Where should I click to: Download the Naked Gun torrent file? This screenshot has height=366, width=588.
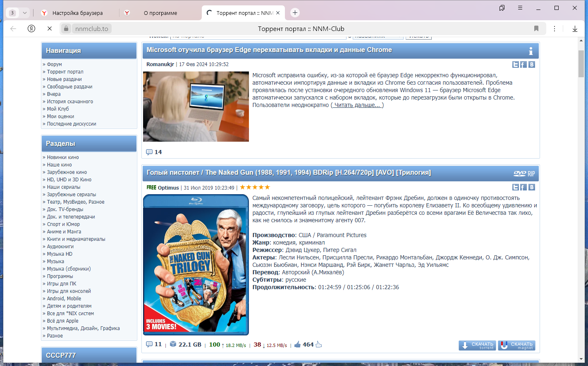[x=477, y=345]
